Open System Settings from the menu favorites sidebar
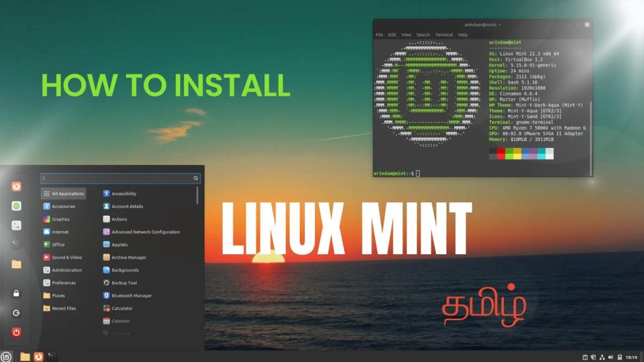Screen dimensions: 644x362 pos(17,225)
